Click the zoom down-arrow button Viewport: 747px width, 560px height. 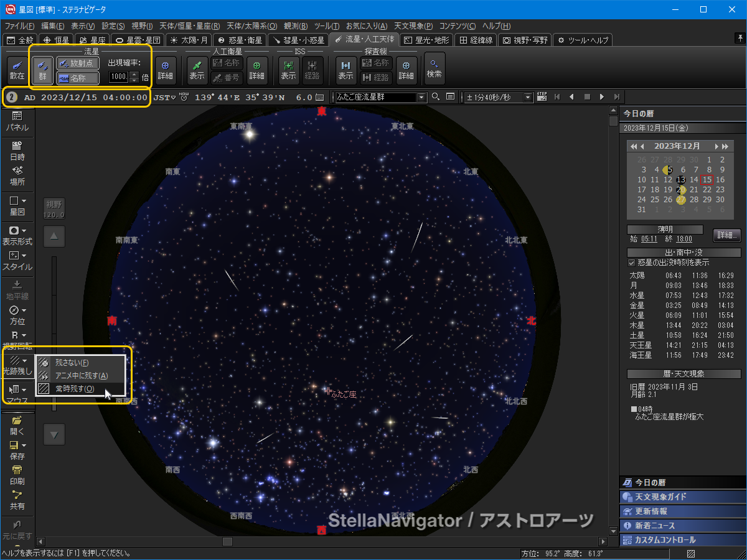[x=54, y=434]
